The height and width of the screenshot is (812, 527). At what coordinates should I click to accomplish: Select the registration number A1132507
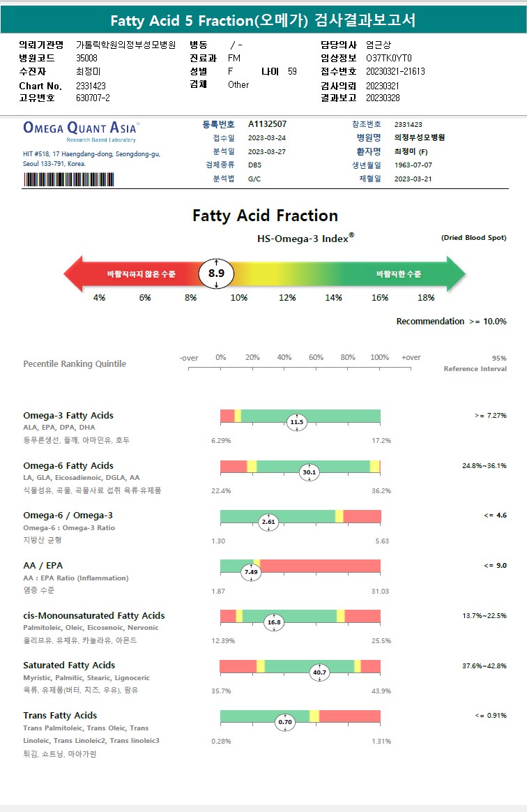coord(267,124)
